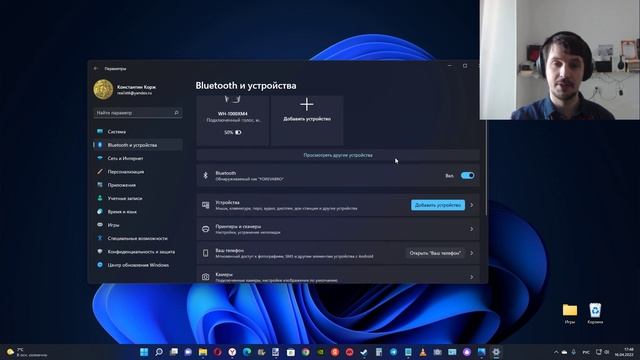Click the Игры sidebar gamepad icon
640x360 pixels.
coord(100,225)
